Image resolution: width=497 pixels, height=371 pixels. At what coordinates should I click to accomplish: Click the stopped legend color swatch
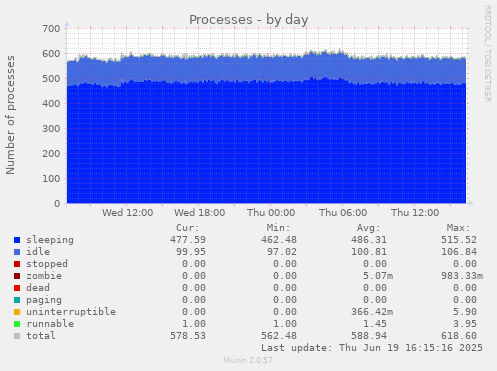coord(17,264)
